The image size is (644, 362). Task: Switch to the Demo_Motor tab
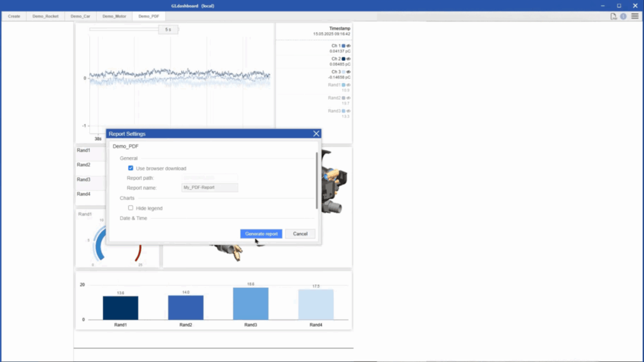pos(114,16)
